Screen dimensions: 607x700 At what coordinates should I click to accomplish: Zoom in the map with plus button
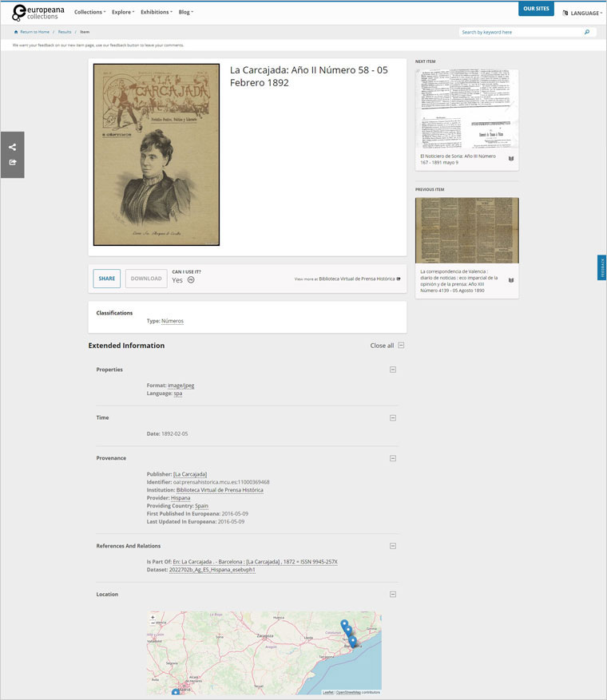(x=153, y=618)
